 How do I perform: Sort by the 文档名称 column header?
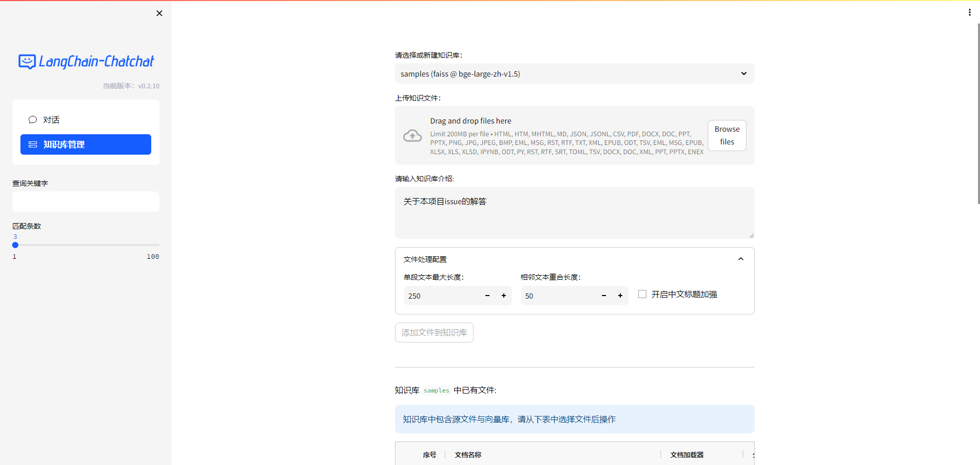pyautogui.click(x=468, y=454)
